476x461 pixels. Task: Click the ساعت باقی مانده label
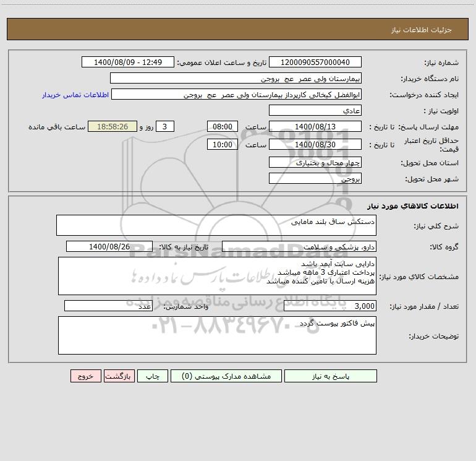[x=57, y=127]
